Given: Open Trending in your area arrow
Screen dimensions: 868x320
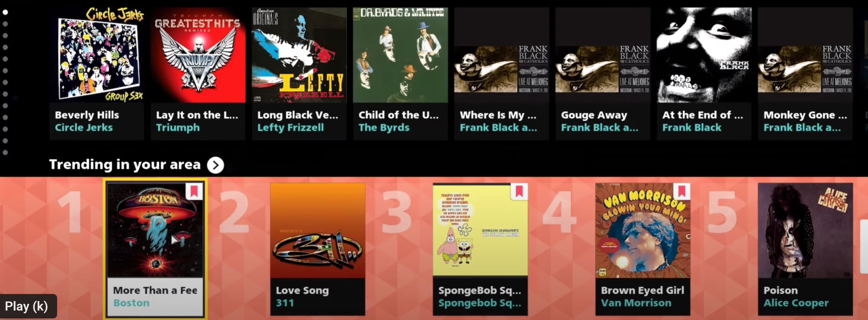Looking at the screenshot, I should click(x=215, y=165).
